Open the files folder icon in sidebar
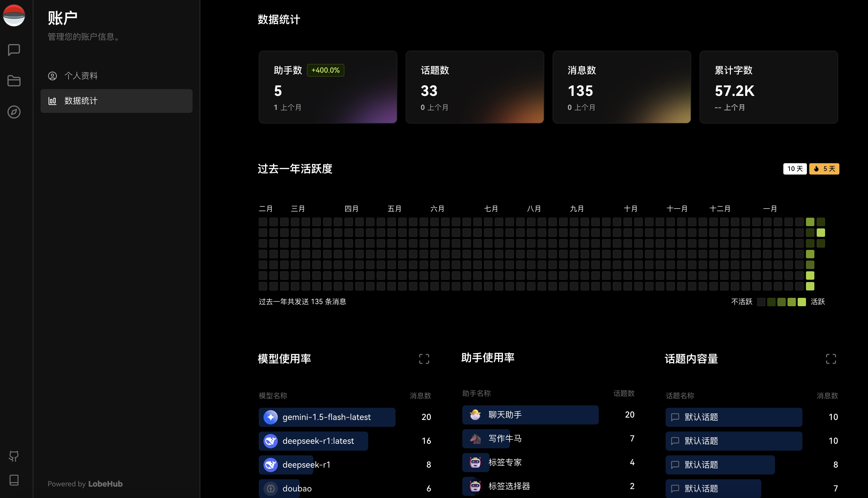The width and height of the screenshot is (868, 498). (14, 81)
